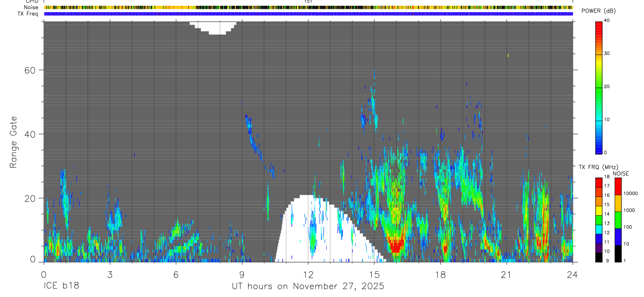The width and height of the screenshot is (644, 297).
Task: Click the red 17-18 MHz frequency swatch
Action: [x=599, y=182]
